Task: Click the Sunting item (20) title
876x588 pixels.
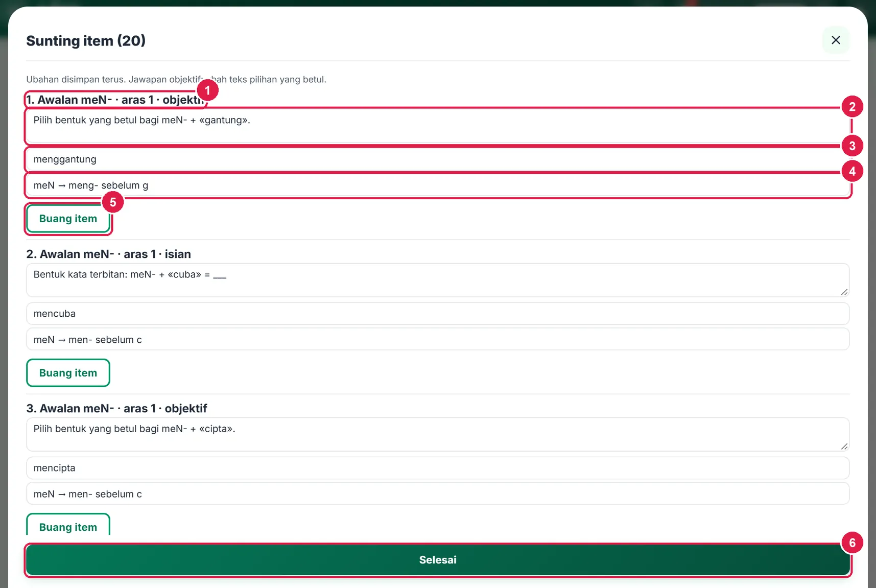Action: 86,40
